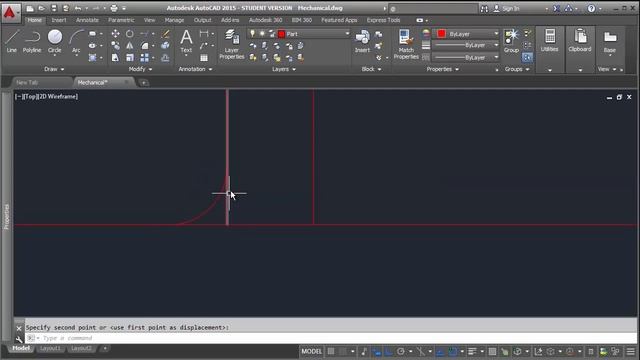Viewport: 640px width, 360px height.
Task: Add a new layout with plus button
Action: (x=105, y=349)
